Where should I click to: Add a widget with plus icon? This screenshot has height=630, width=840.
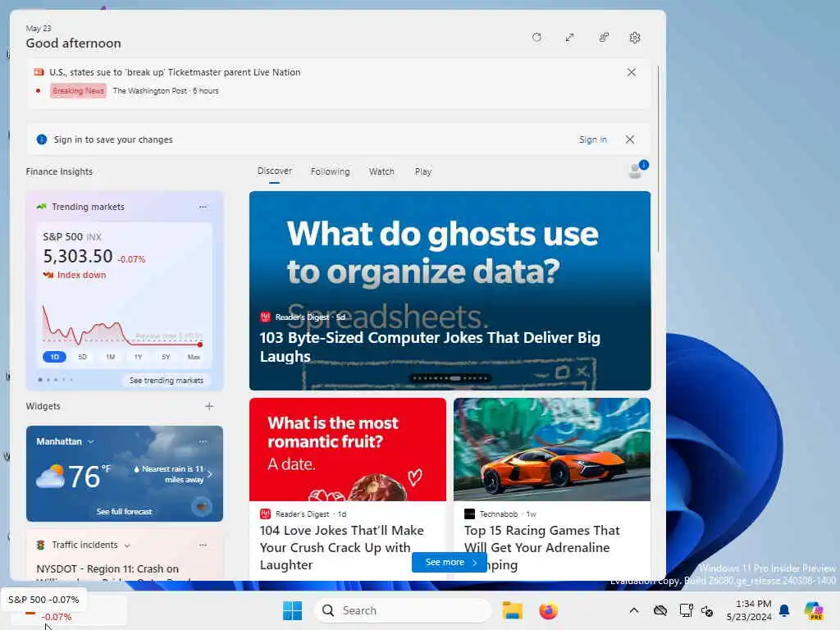pos(209,406)
